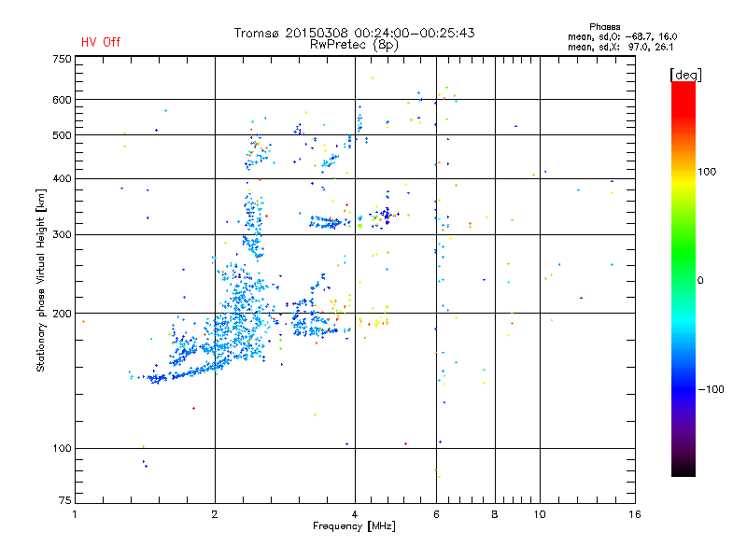Click the x-axis '2' tick label
This screenshot has height=560, width=747.
(215, 514)
